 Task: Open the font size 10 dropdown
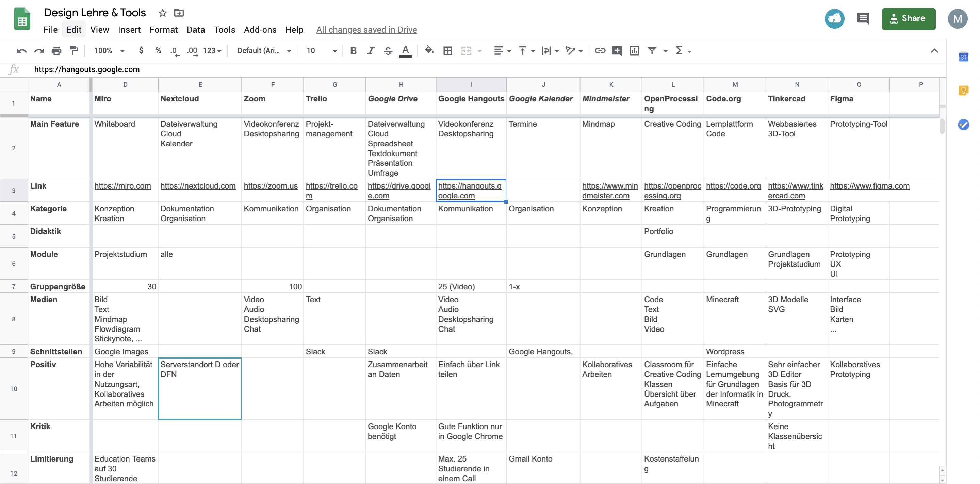322,51
